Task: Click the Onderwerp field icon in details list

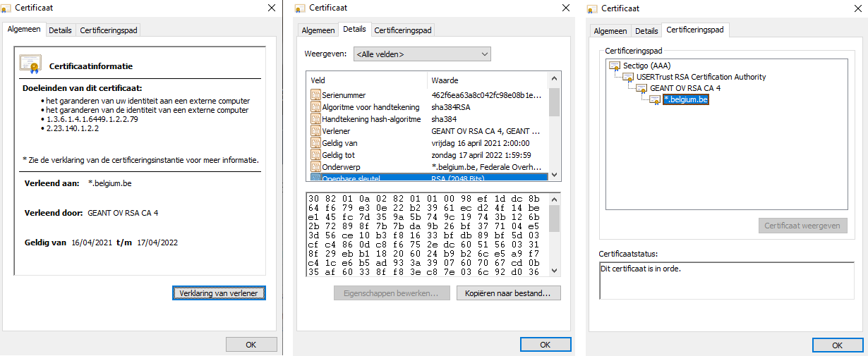Action: [315, 167]
